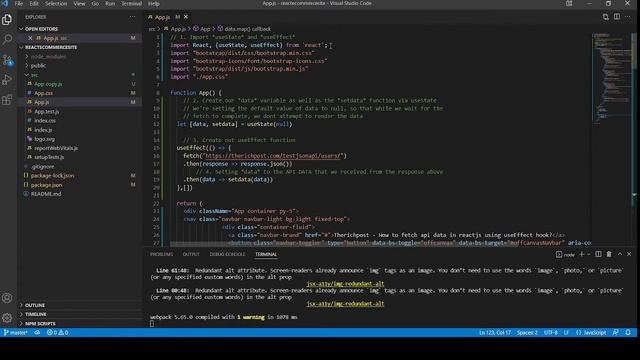
Task: Open the Selection menu
Action: pos(56,3)
